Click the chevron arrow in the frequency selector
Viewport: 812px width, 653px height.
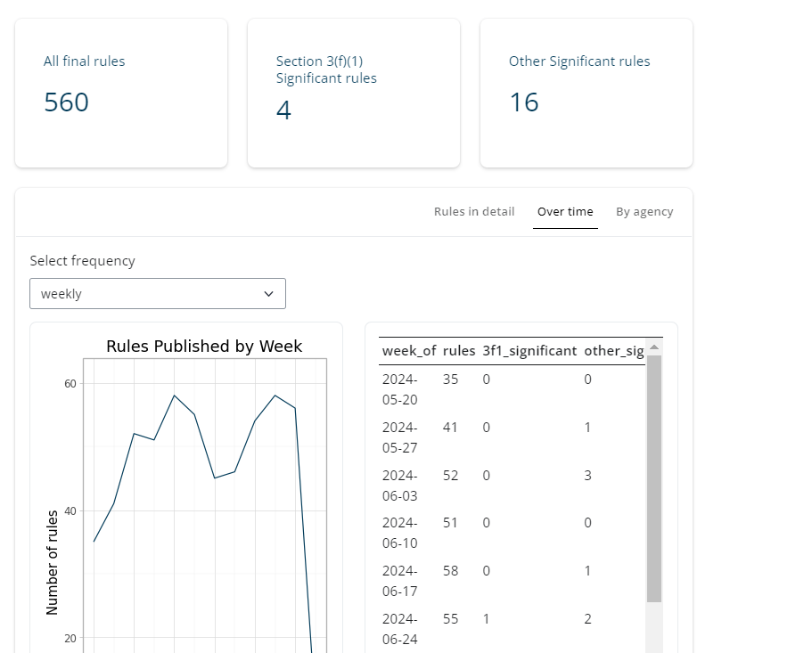tap(269, 294)
